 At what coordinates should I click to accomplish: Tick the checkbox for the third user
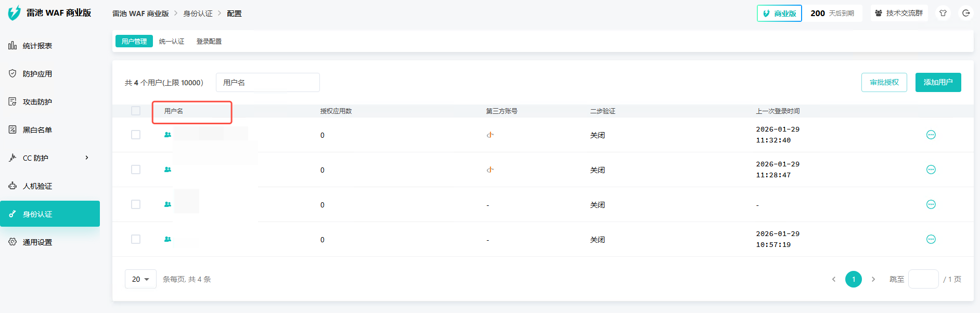coord(136,204)
